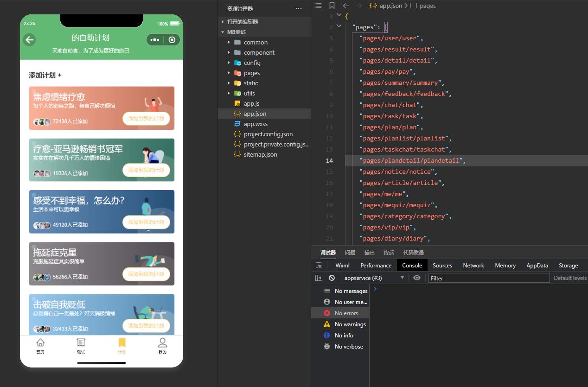This screenshot has width=588, height=387.
Task: Click the back arrow in simulator header
Action: 30,40
